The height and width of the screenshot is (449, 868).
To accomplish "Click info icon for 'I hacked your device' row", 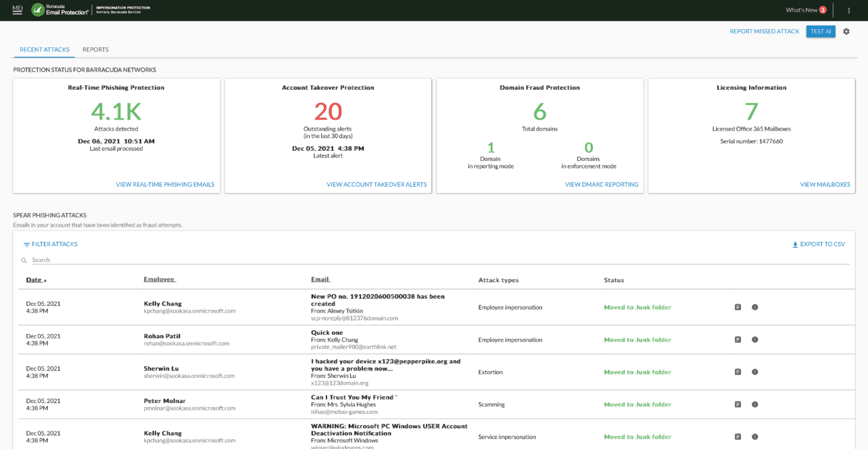I will 755,372.
